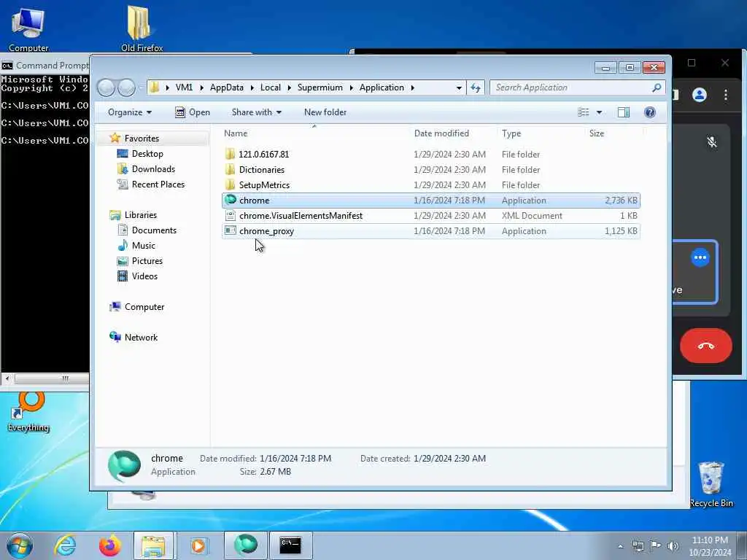
Task: Select the 121.0.6167.81 folder icon
Action: [x=231, y=155]
